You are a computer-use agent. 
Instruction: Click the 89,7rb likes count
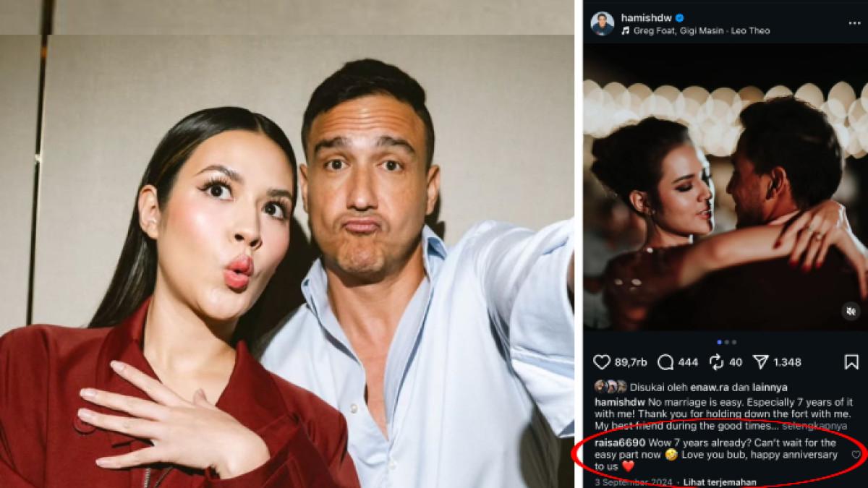coord(631,362)
